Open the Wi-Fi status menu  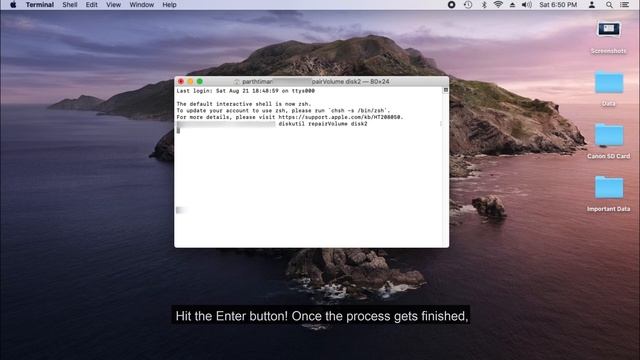click(x=498, y=5)
